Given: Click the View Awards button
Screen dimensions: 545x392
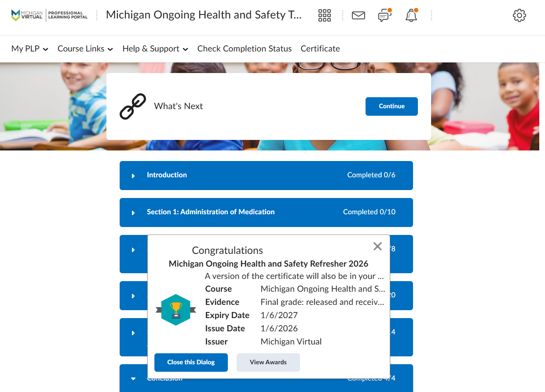Looking at the screenshot, I should coord(268,363).
